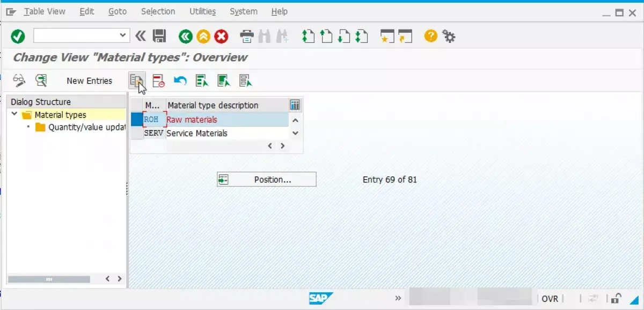Click the Select Block icon
The height and width of the screenshot is (310, 644).
[223, 81]
